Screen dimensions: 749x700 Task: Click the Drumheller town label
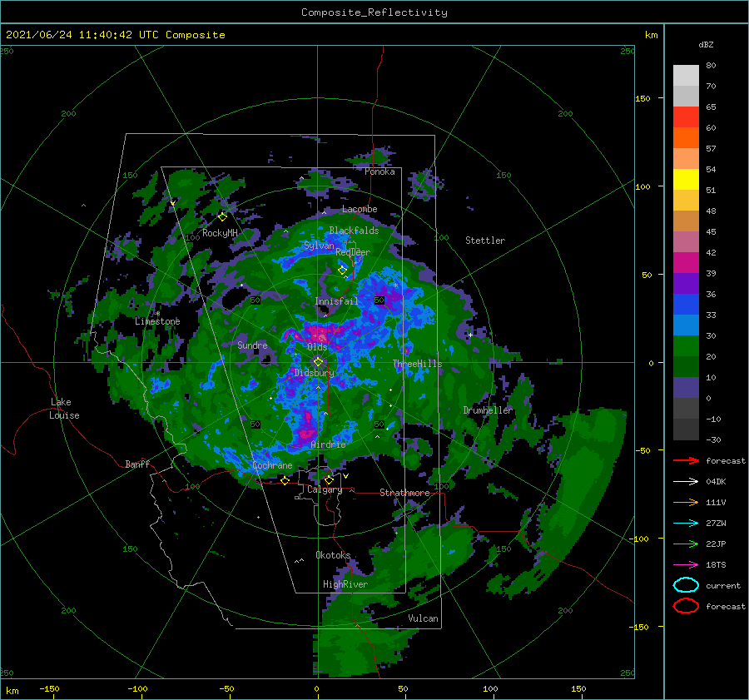tap(488, 410)
